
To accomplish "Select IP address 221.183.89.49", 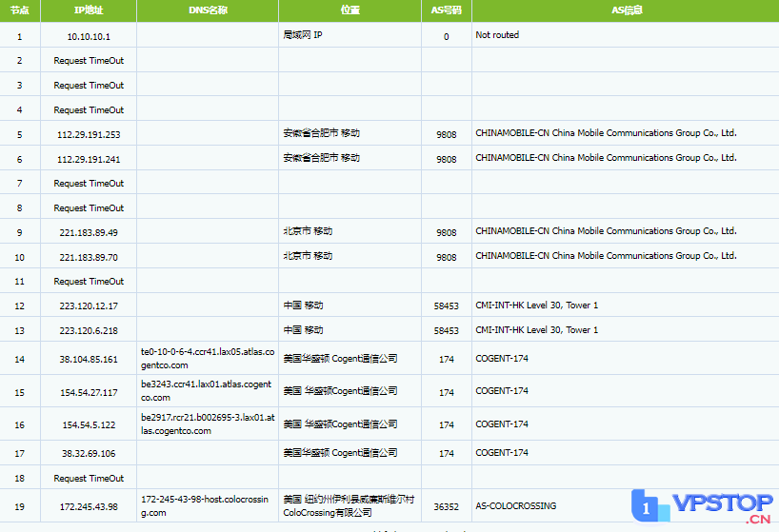I will click(89, 233).
